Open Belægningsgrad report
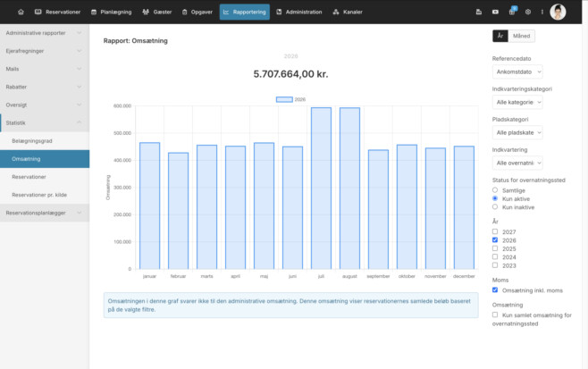The width and height of the screenshot is (588, 369). [x=45, y=141]
